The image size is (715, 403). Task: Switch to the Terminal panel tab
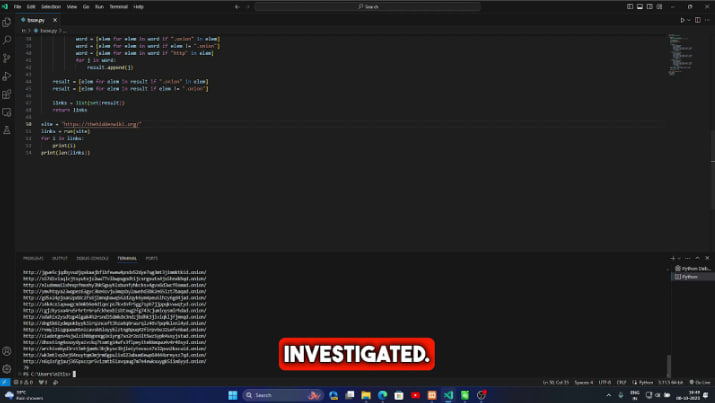click(x=127, y=258)
